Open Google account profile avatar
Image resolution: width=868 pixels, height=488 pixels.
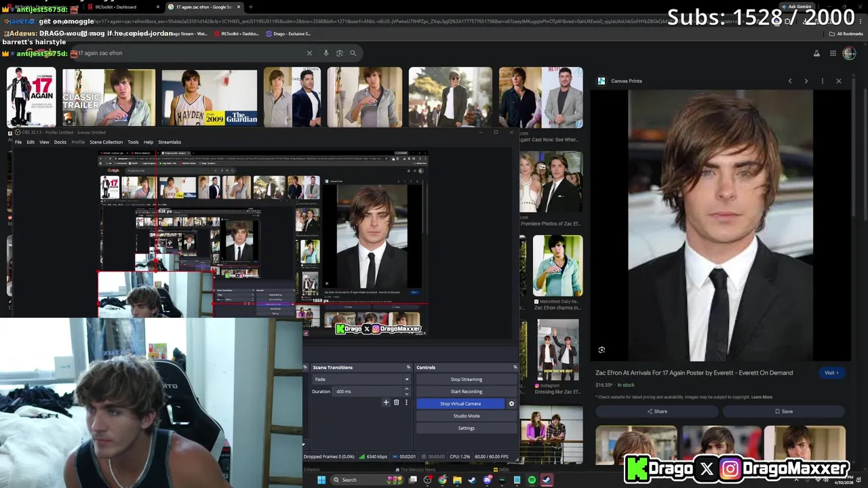point(849,53)
